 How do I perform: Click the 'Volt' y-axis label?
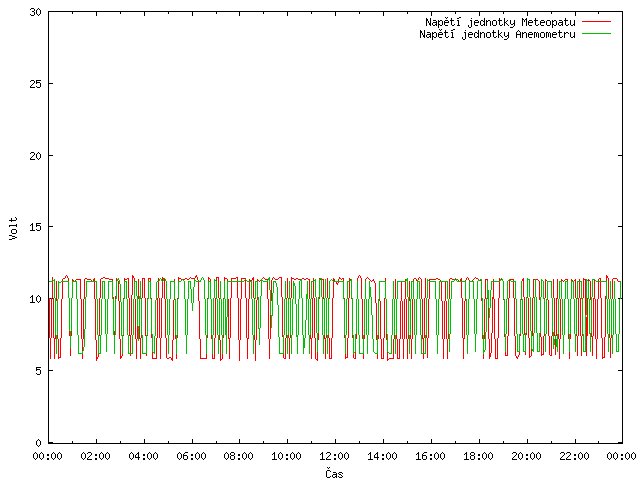pos(13,228)
